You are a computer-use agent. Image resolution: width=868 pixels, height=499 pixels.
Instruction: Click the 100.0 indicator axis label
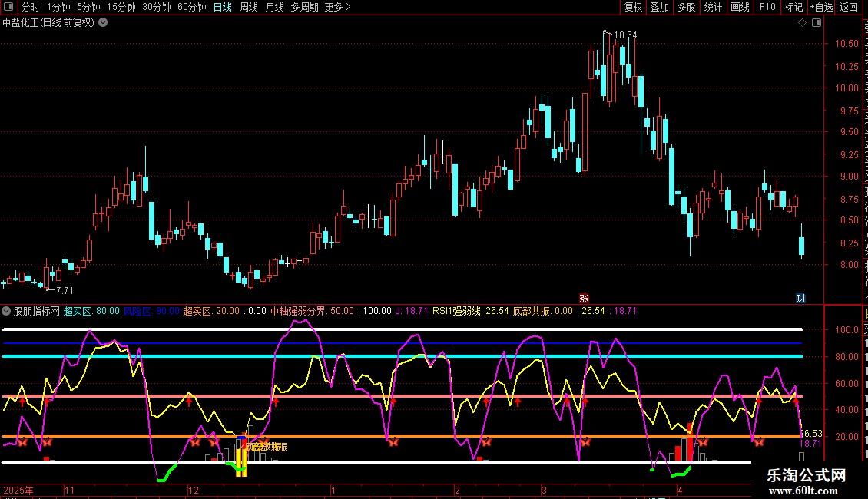(846, 329)
